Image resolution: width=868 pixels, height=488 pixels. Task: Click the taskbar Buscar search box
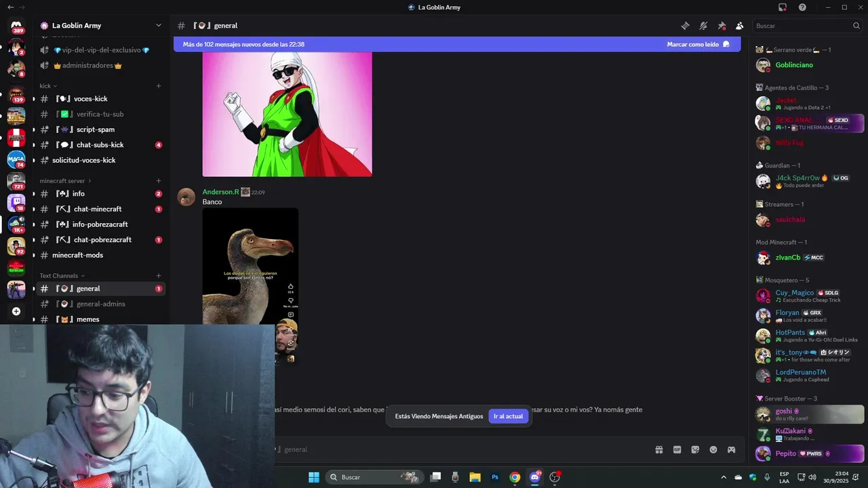tap(373, 477)
